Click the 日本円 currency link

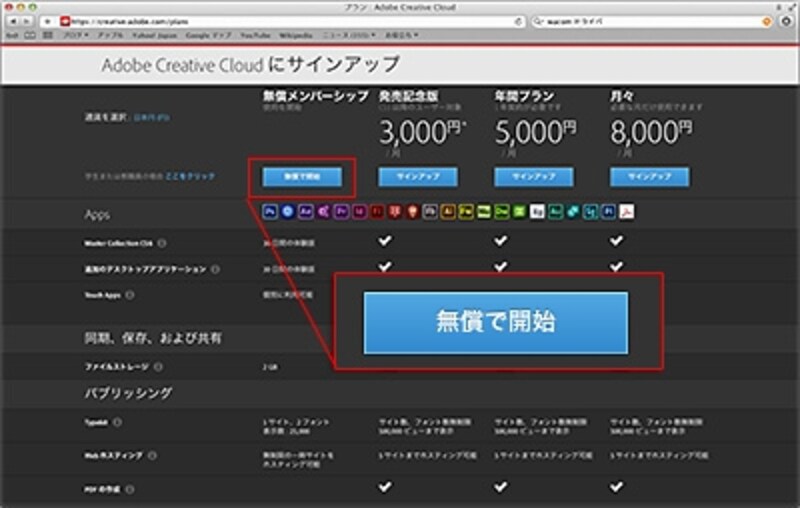click(152, 117)
